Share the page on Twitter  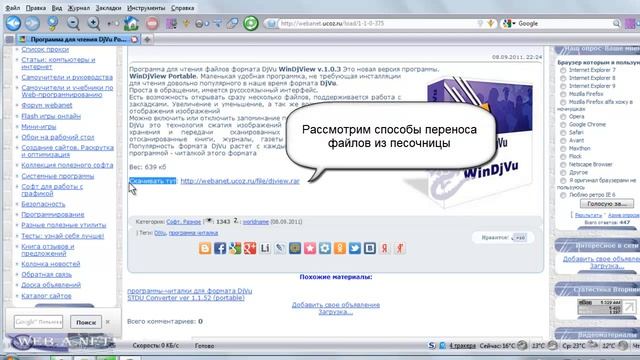point(355,248)
